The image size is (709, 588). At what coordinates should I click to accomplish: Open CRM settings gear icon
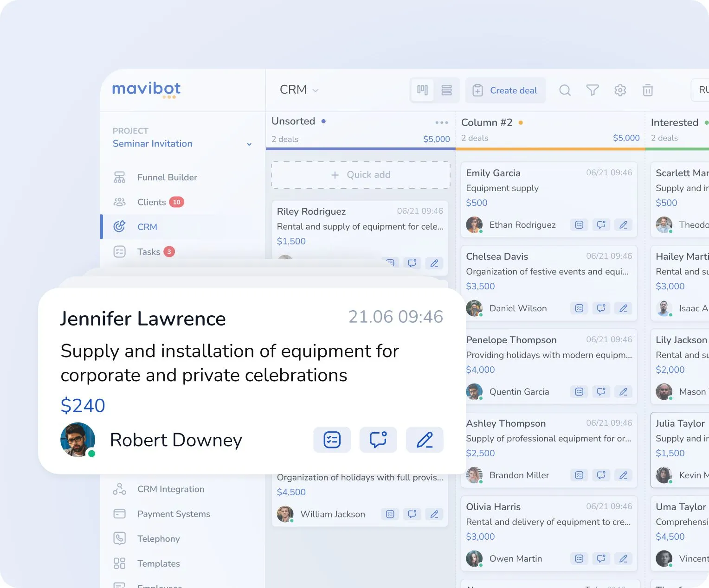(x=620, y=90)
